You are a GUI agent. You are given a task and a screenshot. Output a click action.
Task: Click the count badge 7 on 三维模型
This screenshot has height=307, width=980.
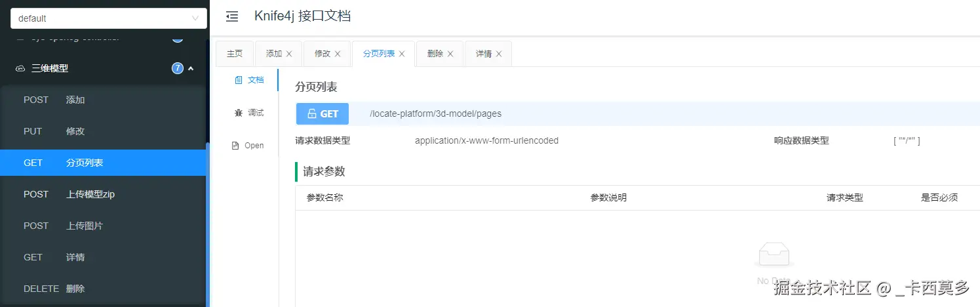click(177, 68)
